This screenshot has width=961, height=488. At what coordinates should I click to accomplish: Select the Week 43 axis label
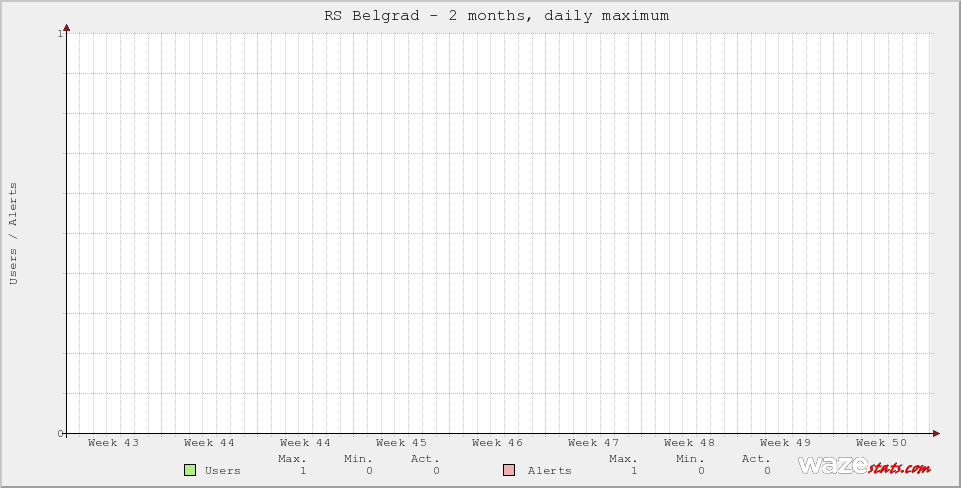point(113,443)
